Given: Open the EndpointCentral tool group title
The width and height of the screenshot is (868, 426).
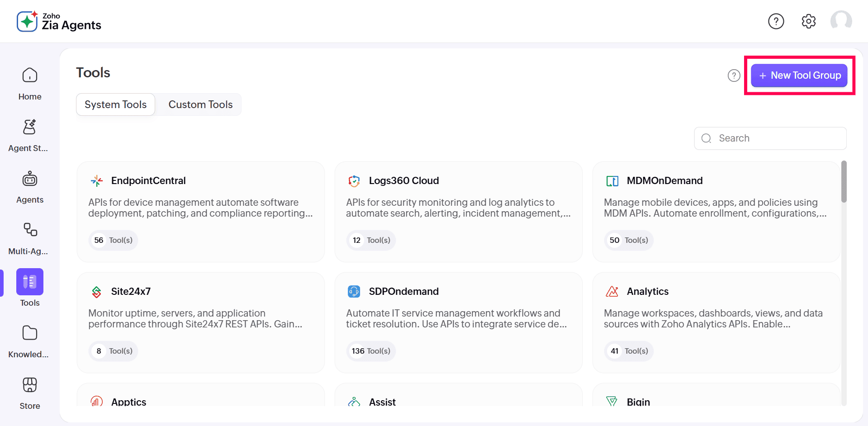Looking at the screenshot, I should (148, 181).
